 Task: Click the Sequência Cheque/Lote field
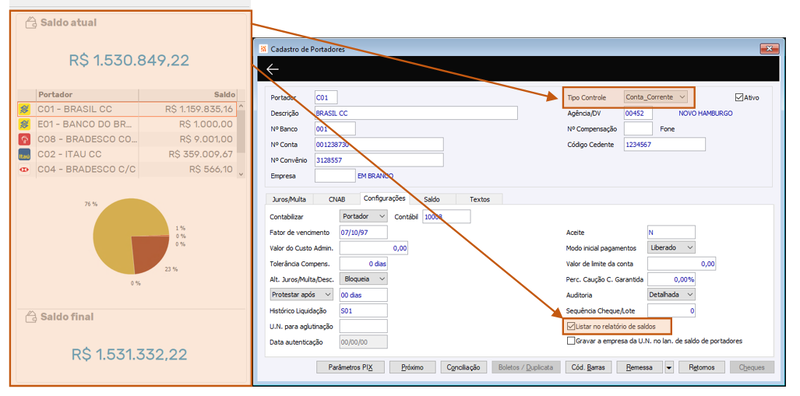(x=671, y=310)
